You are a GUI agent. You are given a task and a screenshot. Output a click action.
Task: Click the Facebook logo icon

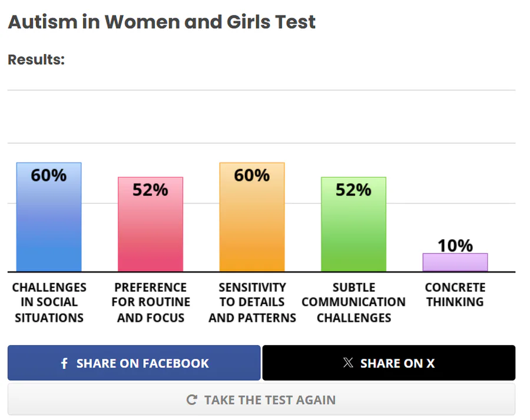pos(64,363)
